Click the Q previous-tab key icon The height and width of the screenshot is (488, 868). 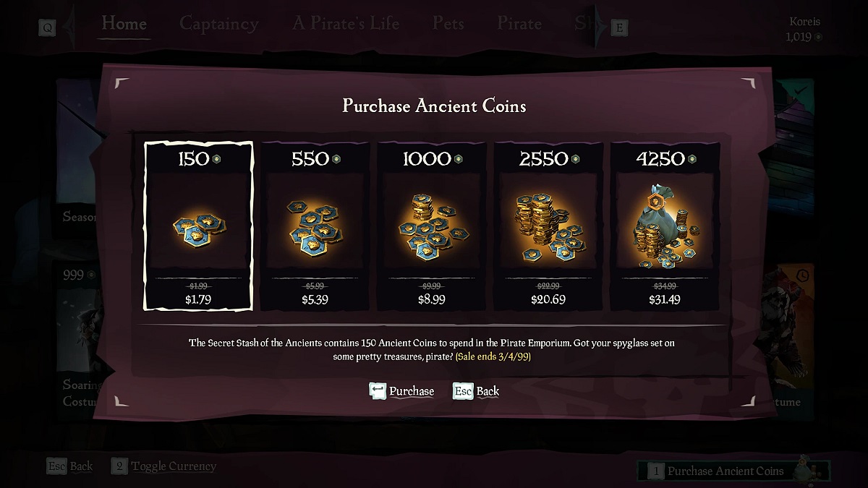(x=48, y=28)
